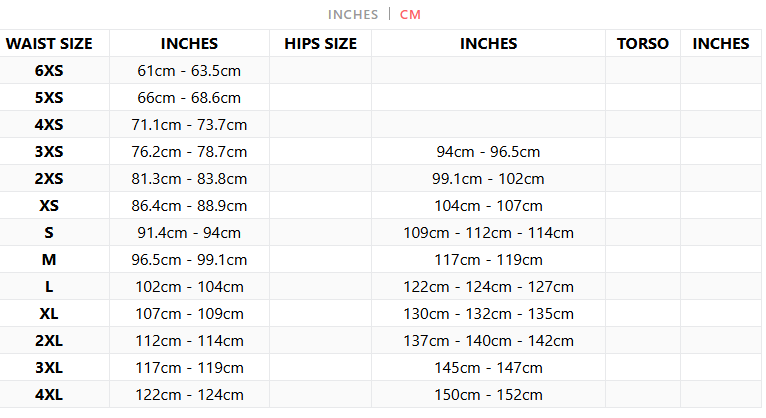This screenshot has height=418, width=766.
Task: Click the TORSO column header
Action: 643,44
